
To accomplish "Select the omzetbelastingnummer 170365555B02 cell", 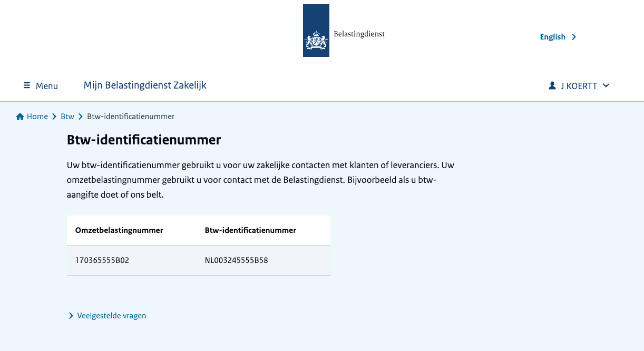I will (x=102, y=260).
